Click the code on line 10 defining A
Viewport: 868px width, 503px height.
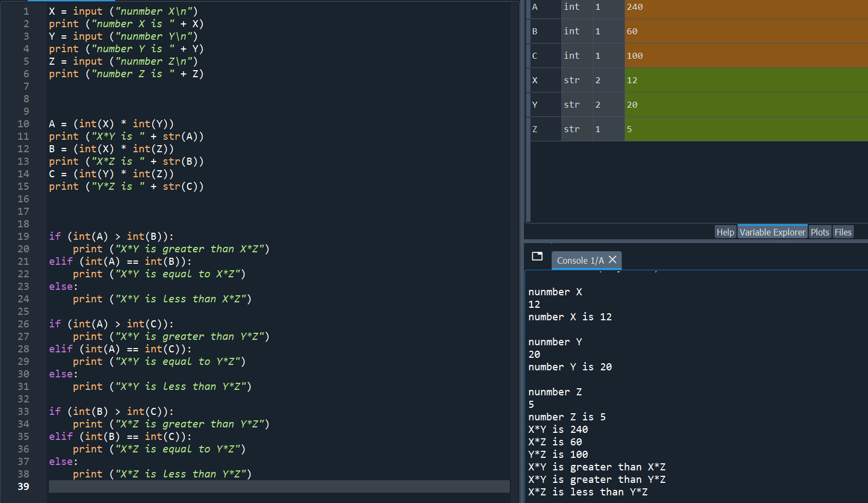[x=111, y=124]
